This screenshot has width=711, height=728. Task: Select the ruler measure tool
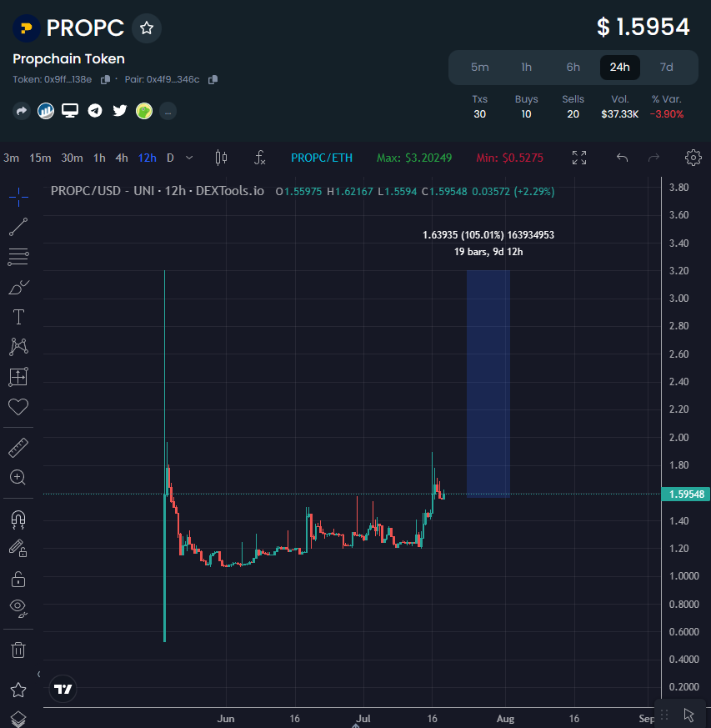click(x=18, y=448)
